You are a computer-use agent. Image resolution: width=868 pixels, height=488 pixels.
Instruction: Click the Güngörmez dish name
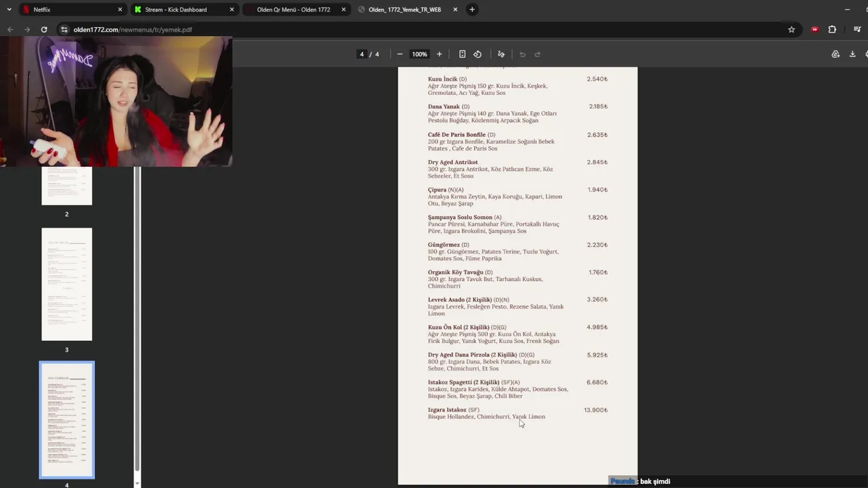click(444, 245)
